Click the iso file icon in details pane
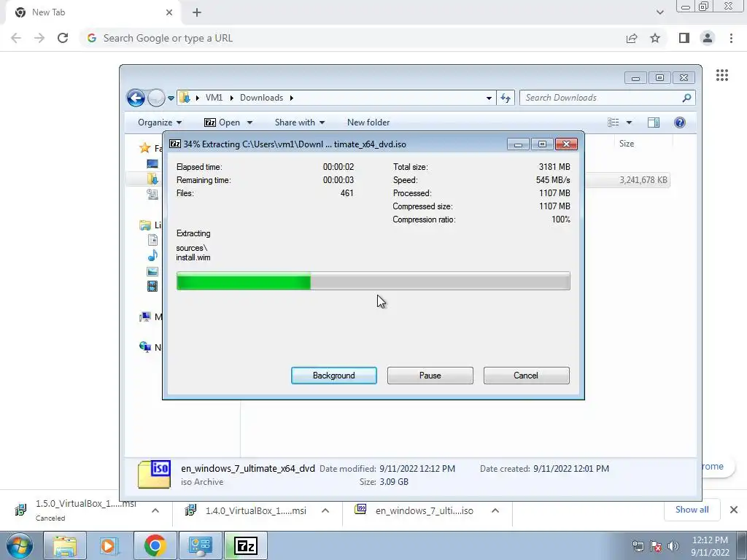This screenshot has height=560, width=747. 154,474
